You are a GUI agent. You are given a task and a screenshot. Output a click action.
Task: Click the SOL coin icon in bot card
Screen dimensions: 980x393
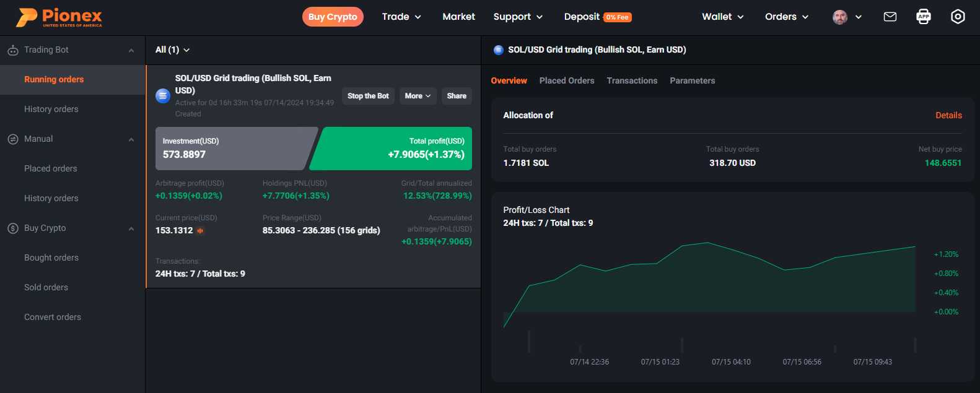click(x=163, y=96)
